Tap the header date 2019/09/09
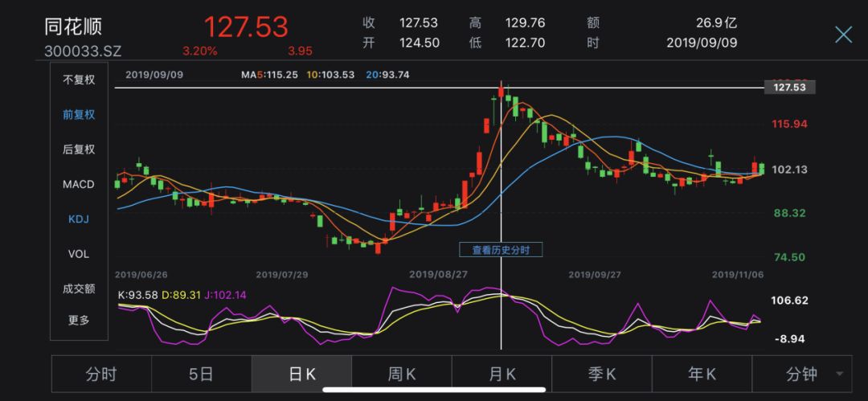 (x=702, y=43)
